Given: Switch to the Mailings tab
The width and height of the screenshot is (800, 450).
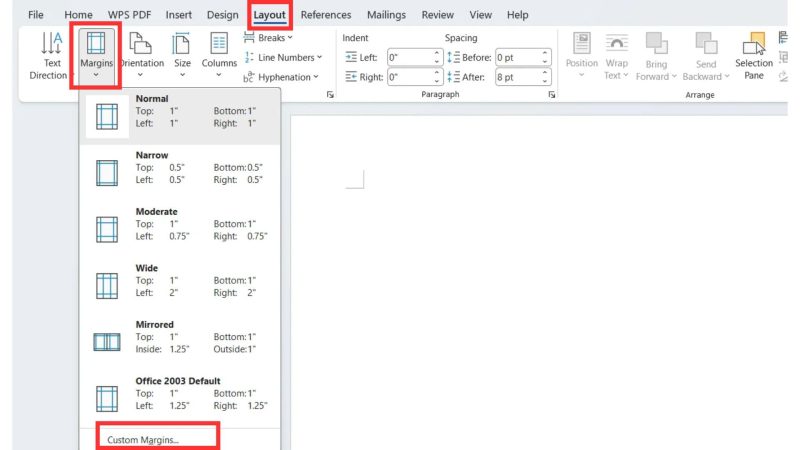Looking at the screenshot, I should [386, 15].
